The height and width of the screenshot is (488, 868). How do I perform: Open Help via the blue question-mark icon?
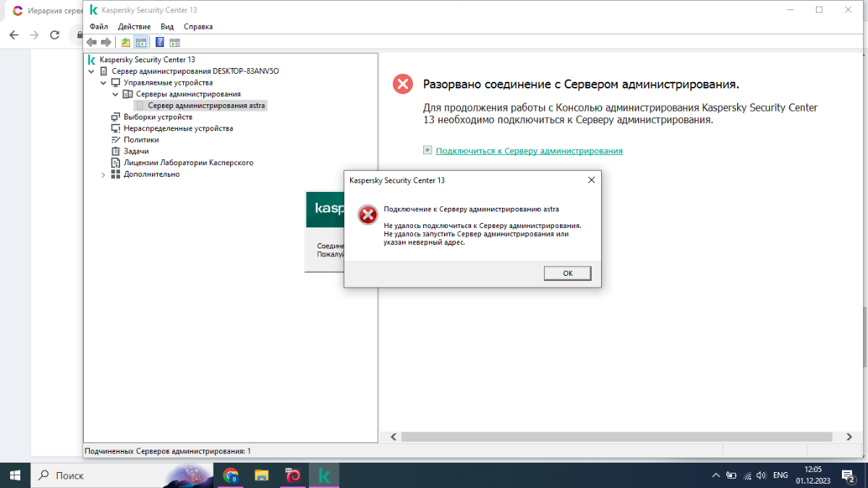[x=160, y=42]
